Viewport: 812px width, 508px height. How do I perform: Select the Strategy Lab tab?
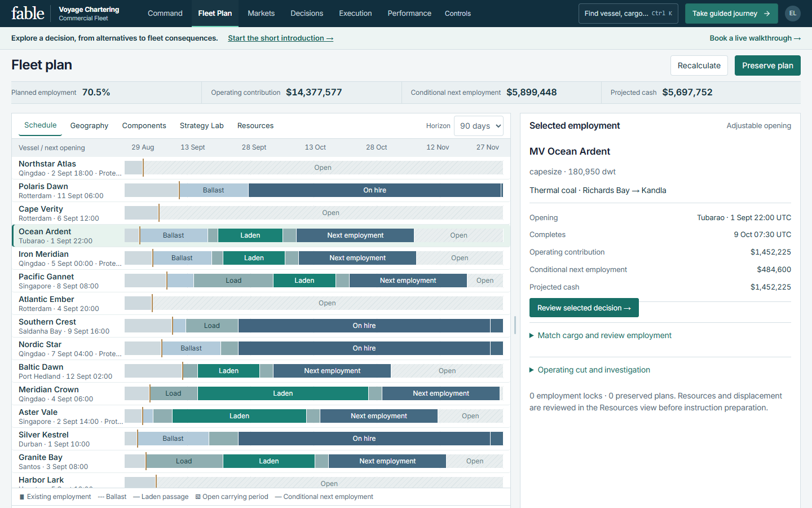click(202, 125)
